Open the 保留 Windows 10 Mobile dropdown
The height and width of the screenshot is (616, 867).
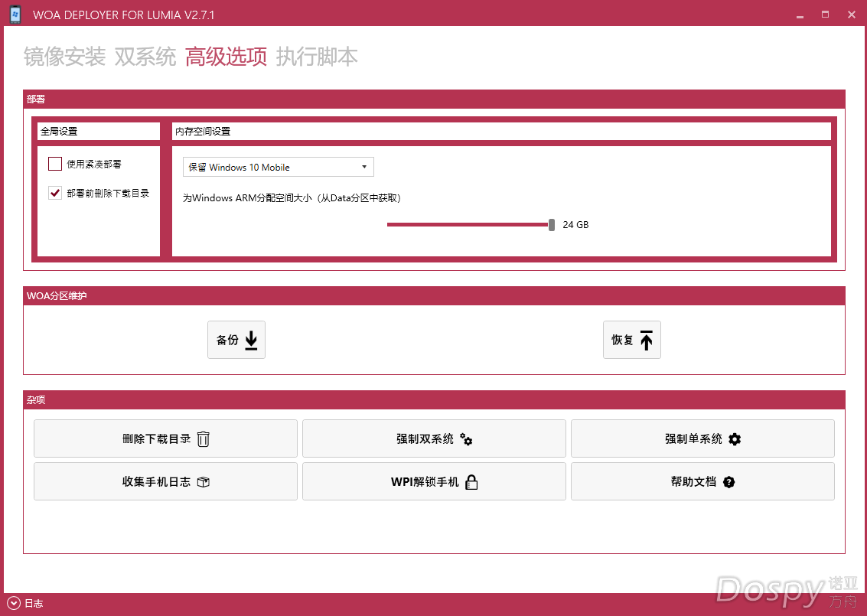[278, 167]
